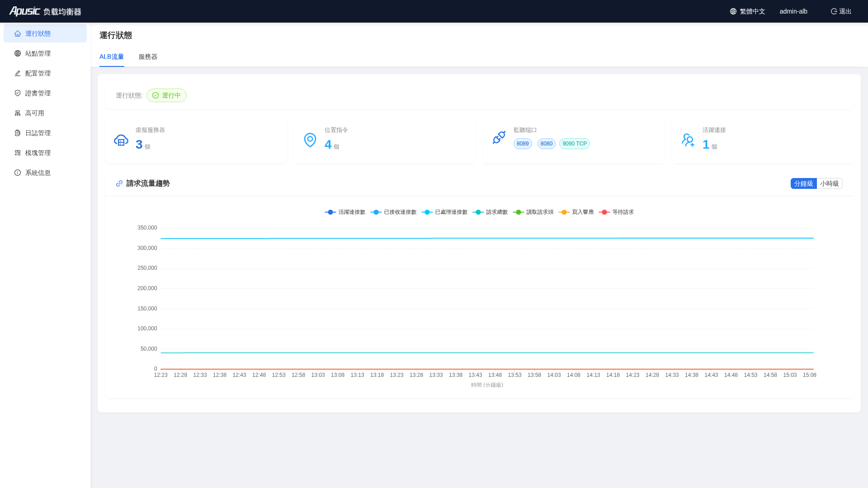Click the cloud server icon in 虛擬服務器 card
The height and width of the screenshot is (488, 868).
coord(121,140)
